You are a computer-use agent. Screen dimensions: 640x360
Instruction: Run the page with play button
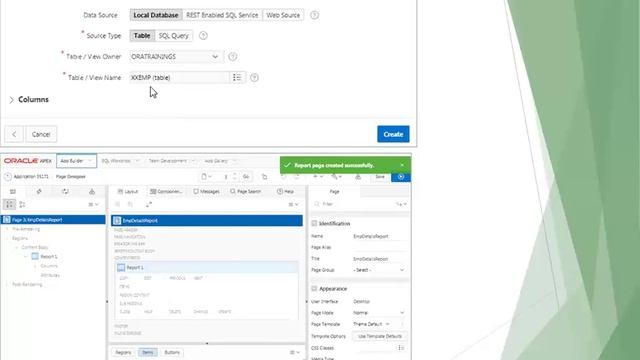point(401,177)
